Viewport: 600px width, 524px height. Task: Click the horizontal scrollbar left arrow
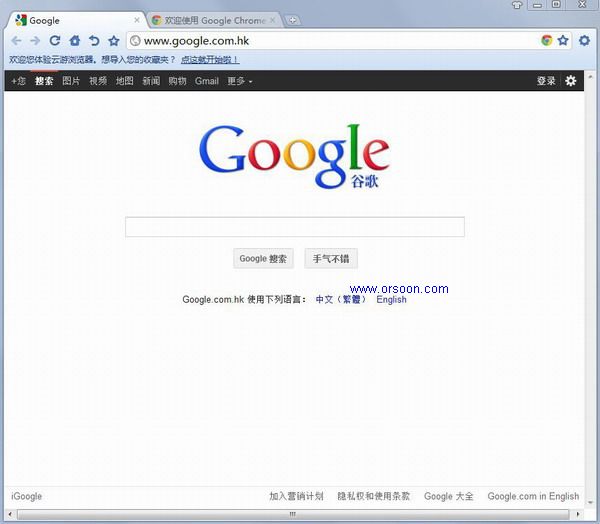pyautogui.click(x=10, y=514)
